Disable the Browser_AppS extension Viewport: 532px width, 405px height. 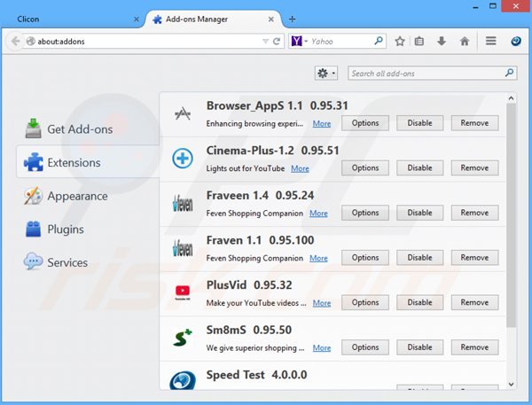point(419,123)
